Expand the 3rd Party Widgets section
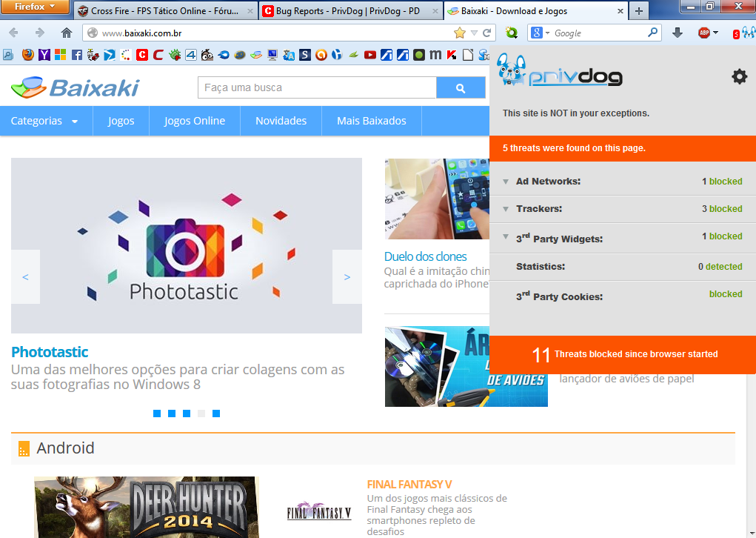756x538 pixels. point(505,237)
